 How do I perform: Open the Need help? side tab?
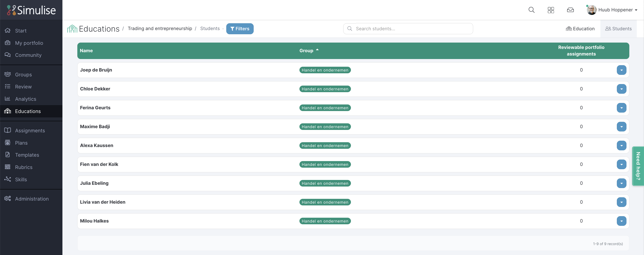pyautogui.click(x=638, y=166)
